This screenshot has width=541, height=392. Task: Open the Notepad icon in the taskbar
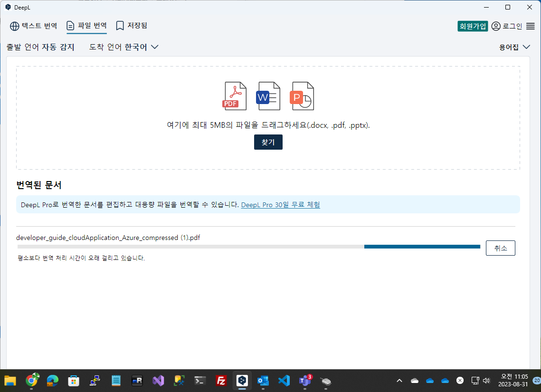click(116, 381)
